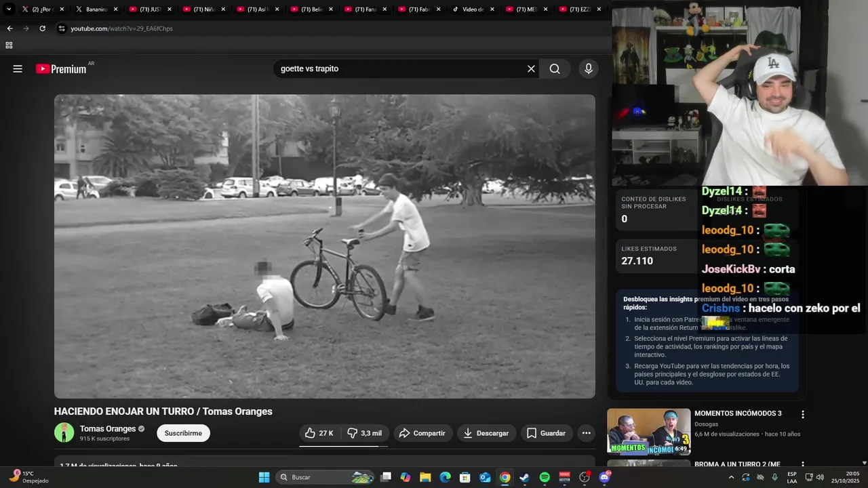Switch to the '(2) ¿Por' X tab
Viewport: 868px width, 488px height.
pos(43,9)
